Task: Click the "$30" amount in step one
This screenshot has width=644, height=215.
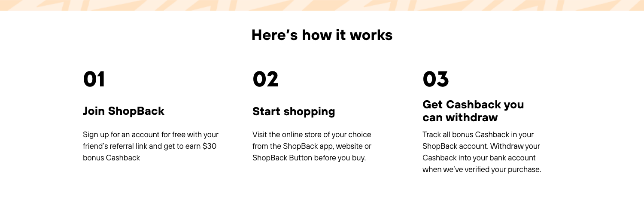Action: tap(210, 146)
